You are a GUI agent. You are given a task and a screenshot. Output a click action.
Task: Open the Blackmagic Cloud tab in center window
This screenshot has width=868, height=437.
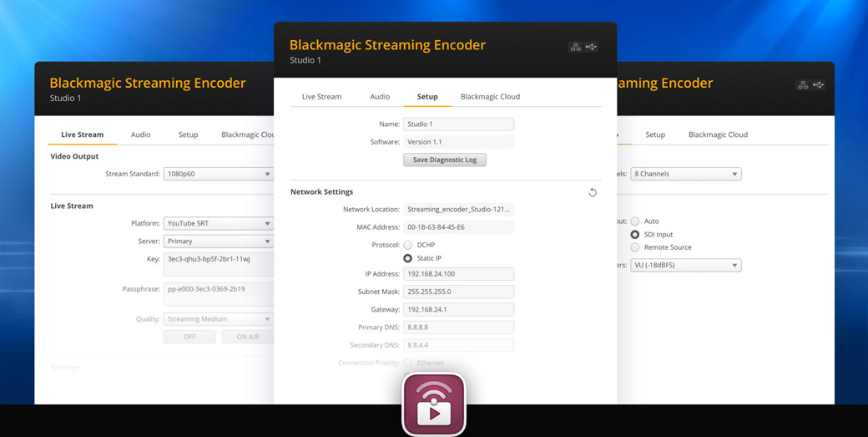[x=490, y=97]
